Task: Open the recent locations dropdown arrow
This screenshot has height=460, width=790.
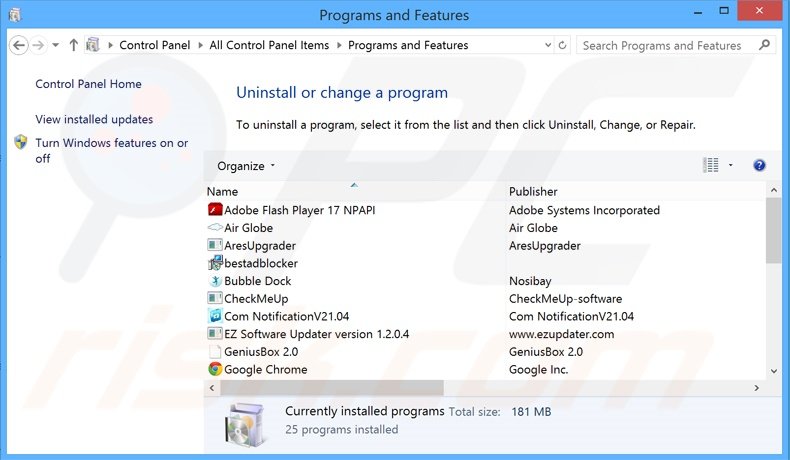Action: [x=56, y=45]
